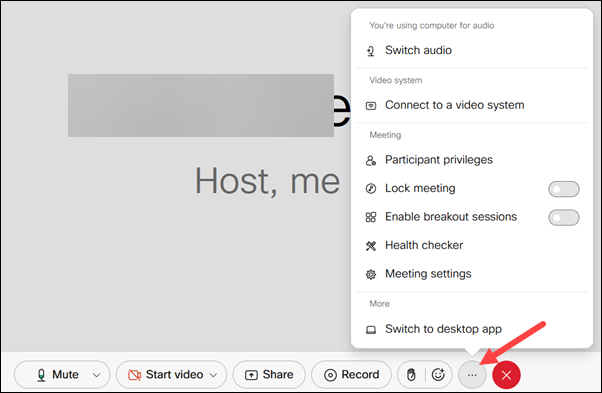602x393 pixels.
Task: Open Meeting settings
Action: (472, 274)
